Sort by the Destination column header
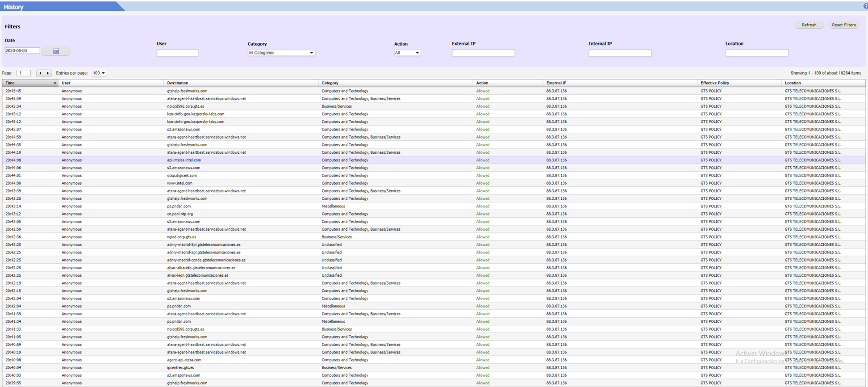 (x=241, y=83)
